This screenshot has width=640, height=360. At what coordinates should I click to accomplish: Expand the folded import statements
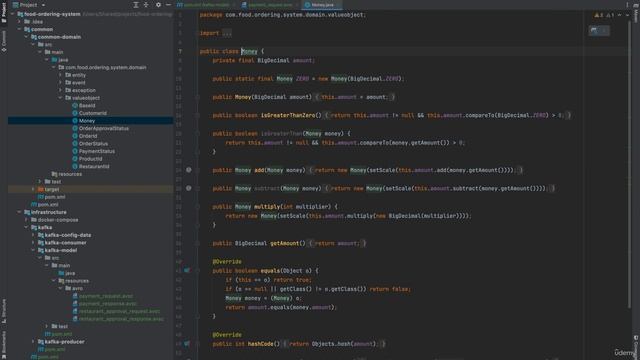tap(227, 33)
